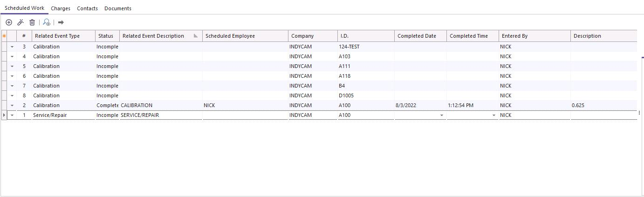The width and height of the screenshot is (644, 197).
Task: Switch to the Charges tab
Action: coord(61,8)
